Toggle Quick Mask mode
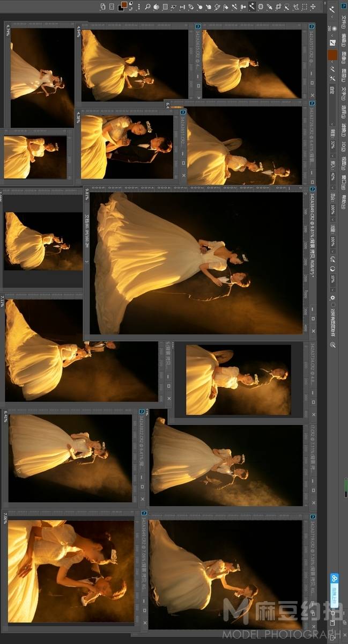348x644 pixels. pyautogui.click(x=112, y=6)
